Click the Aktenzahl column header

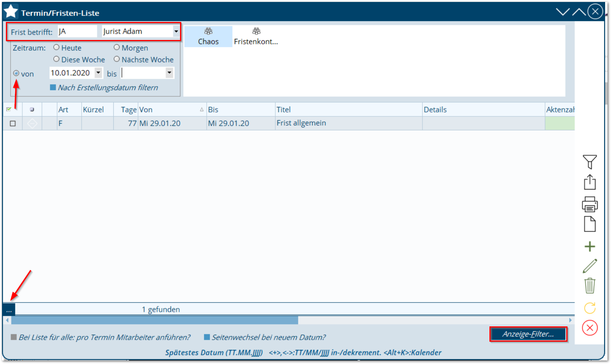(560, 110)
